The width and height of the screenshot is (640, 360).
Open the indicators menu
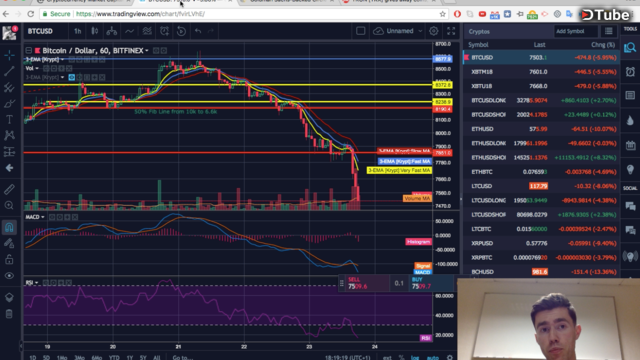(x=129, y=31)
